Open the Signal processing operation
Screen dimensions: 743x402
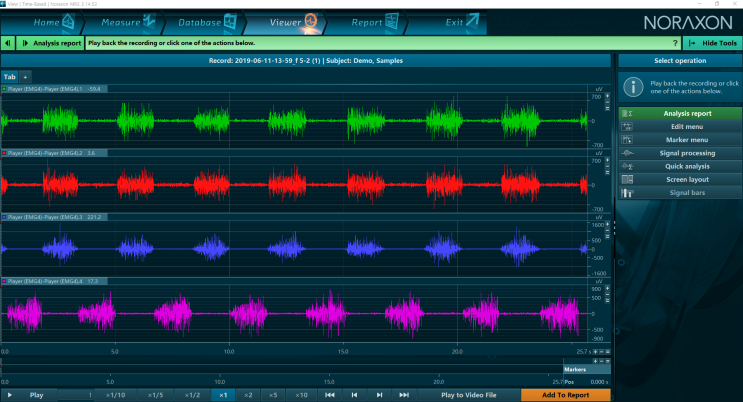pos(680,153)
